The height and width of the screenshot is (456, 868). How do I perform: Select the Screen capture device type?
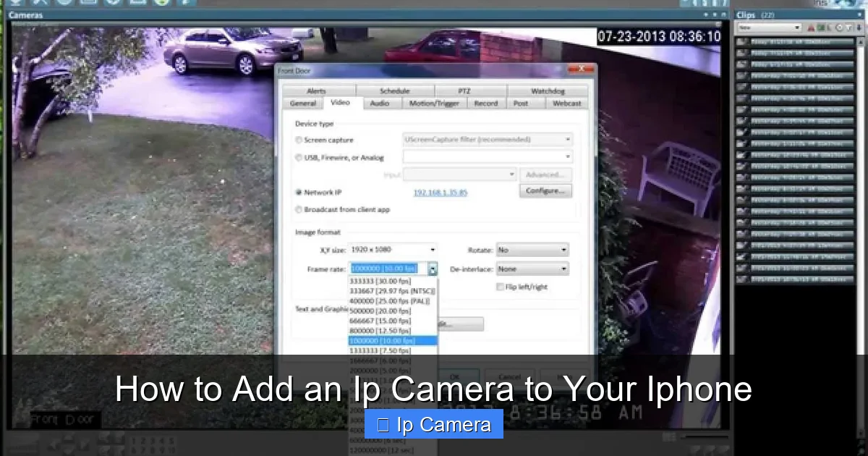pos(299,140)
